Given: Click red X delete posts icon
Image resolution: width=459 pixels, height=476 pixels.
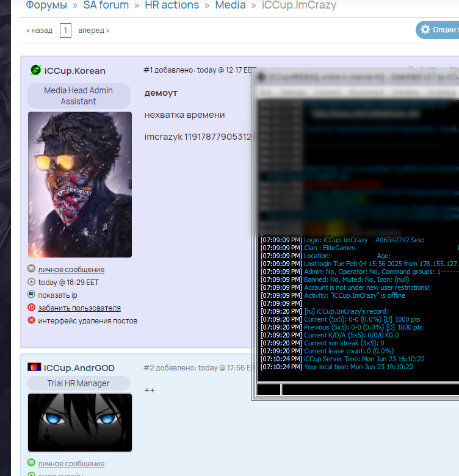Looking at the screenshot, I should pos(31,320).
